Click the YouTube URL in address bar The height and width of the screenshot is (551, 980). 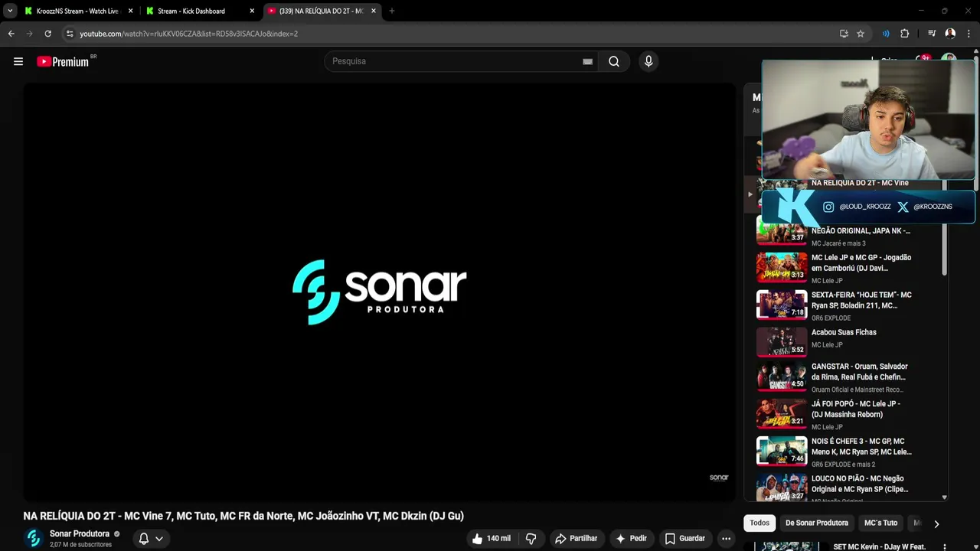coord(188,34)
